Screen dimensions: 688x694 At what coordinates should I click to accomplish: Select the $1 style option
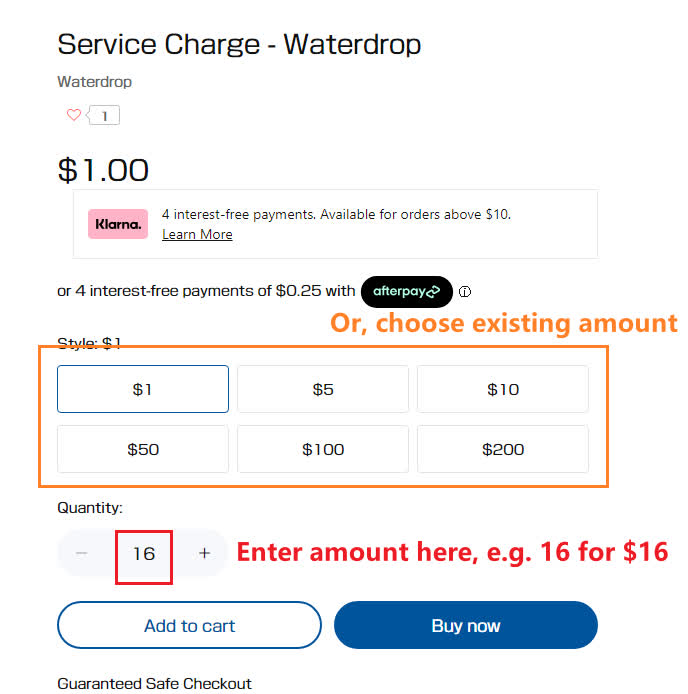(143, 389)
